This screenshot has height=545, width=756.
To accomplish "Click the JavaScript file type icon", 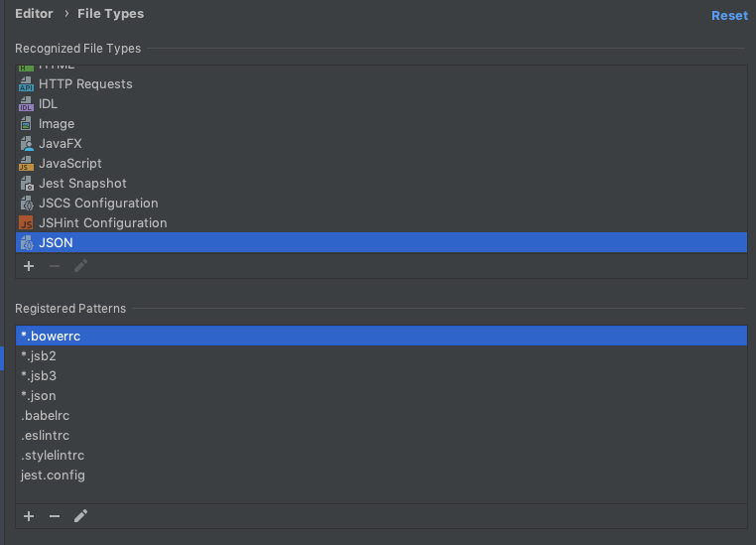I will tap(26, 164).
